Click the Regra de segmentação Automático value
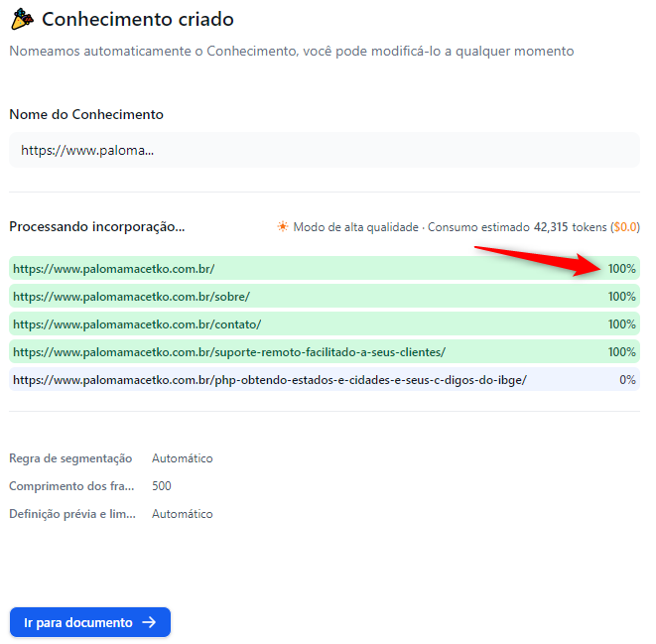Screen dimensions: 656x644 [x=182, y=458]
